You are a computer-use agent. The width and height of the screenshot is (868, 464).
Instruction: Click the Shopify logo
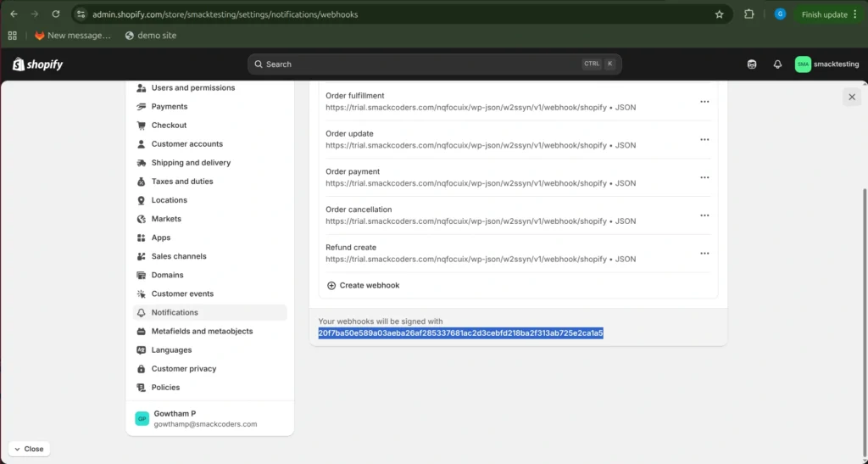coord(37,64)
